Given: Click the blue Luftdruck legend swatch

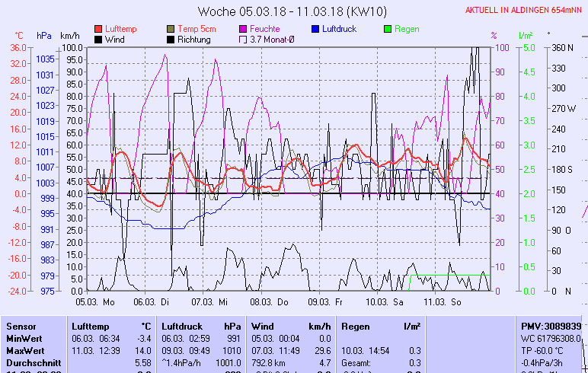Looking at the screenshot, I should (x=315, y=29).
